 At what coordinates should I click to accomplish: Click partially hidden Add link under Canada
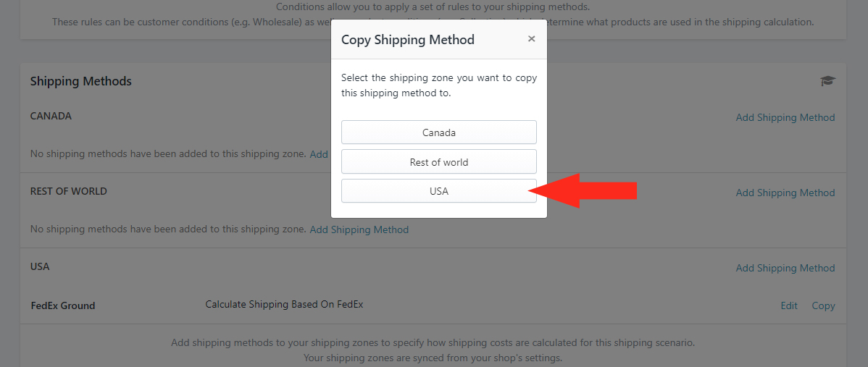click(320, 154)
